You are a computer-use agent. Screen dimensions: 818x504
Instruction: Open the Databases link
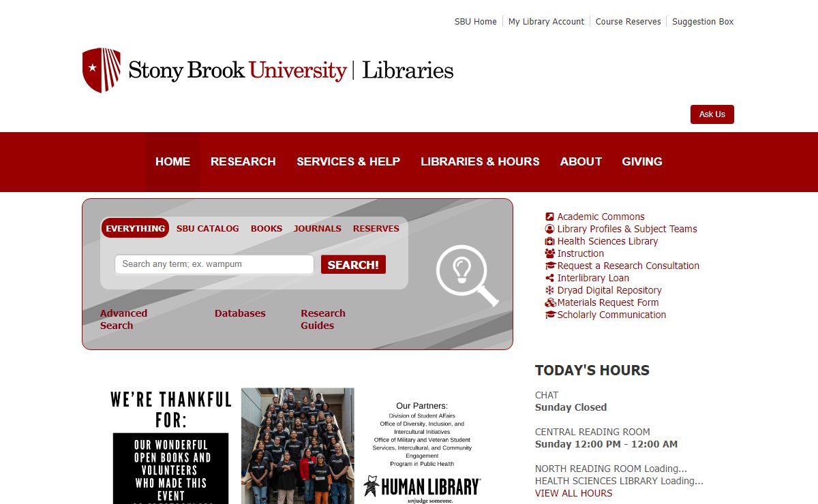tap(240, 313)
